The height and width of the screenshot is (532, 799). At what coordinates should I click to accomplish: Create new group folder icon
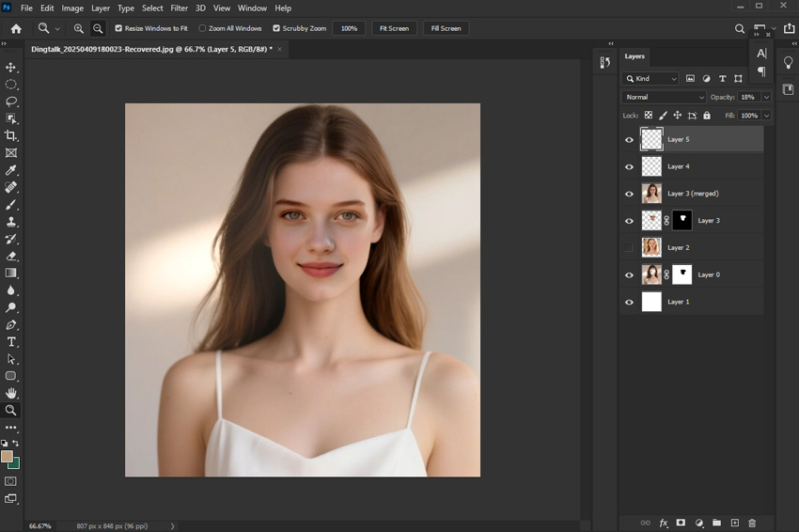point(716,523)
